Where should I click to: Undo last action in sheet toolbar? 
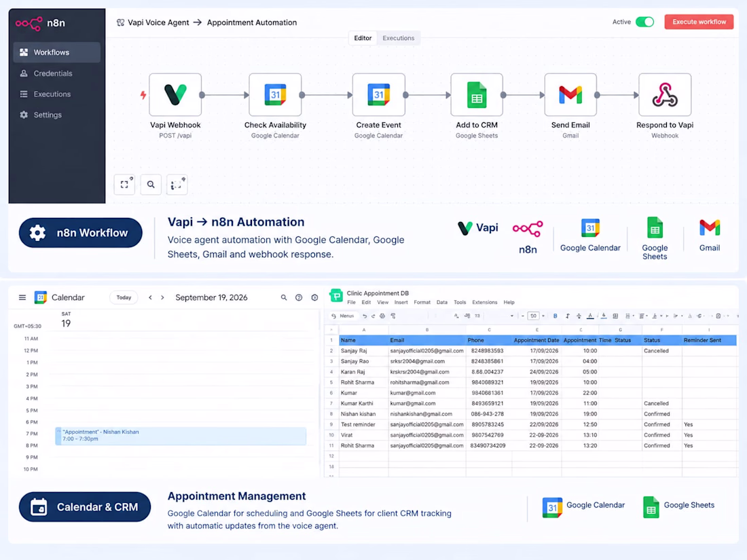click(x=365, y=316)
